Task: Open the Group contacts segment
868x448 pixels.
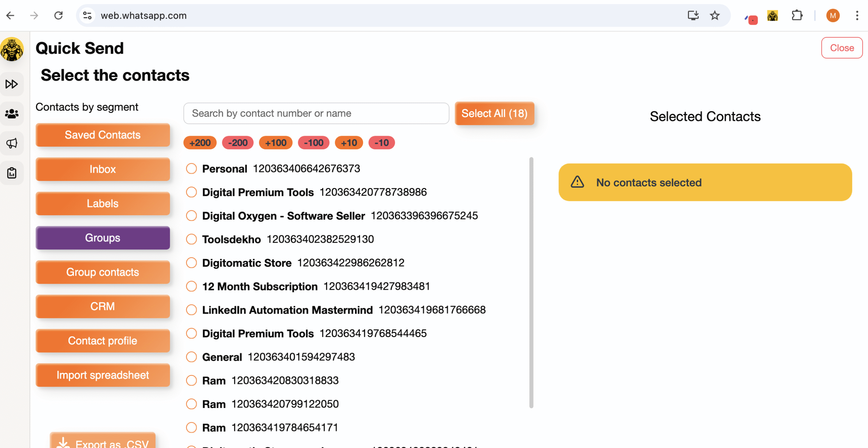Action: [x=103, y=272]
